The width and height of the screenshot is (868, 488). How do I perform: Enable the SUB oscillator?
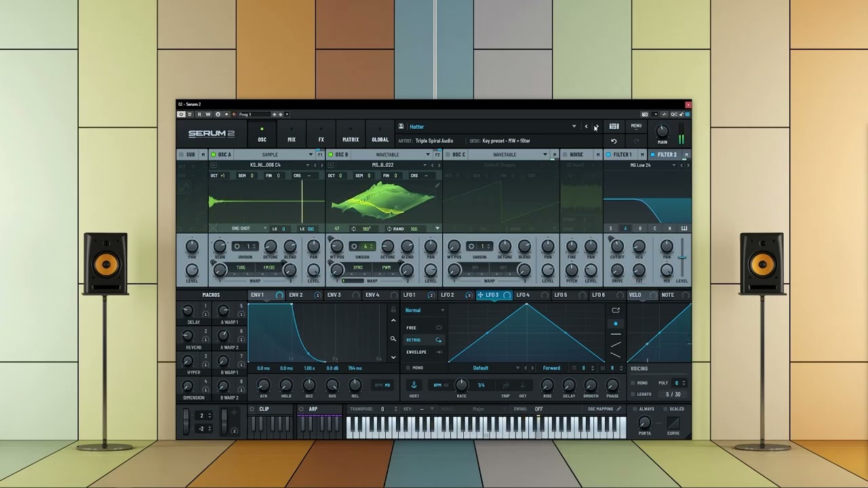pos(182,155)
